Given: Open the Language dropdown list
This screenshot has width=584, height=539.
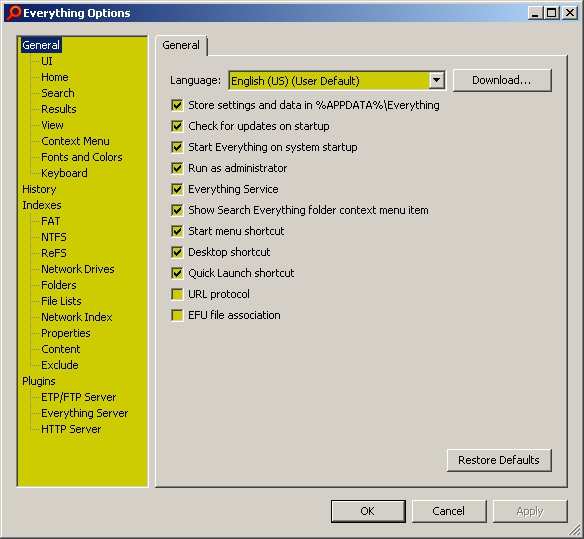Looking at the screenshot, I should pyautogui.click(x=437, y=80).
